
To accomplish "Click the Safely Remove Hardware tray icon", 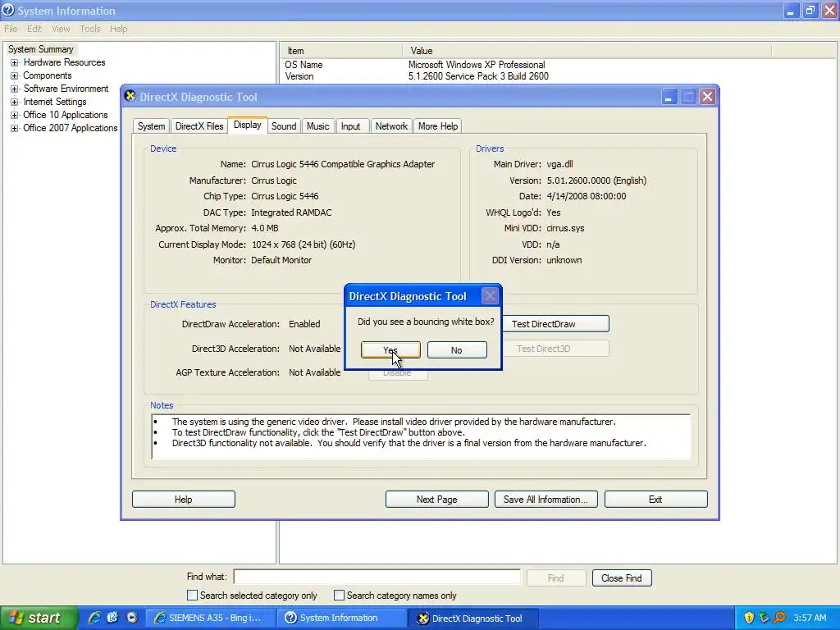I will (x=764, y=618).
